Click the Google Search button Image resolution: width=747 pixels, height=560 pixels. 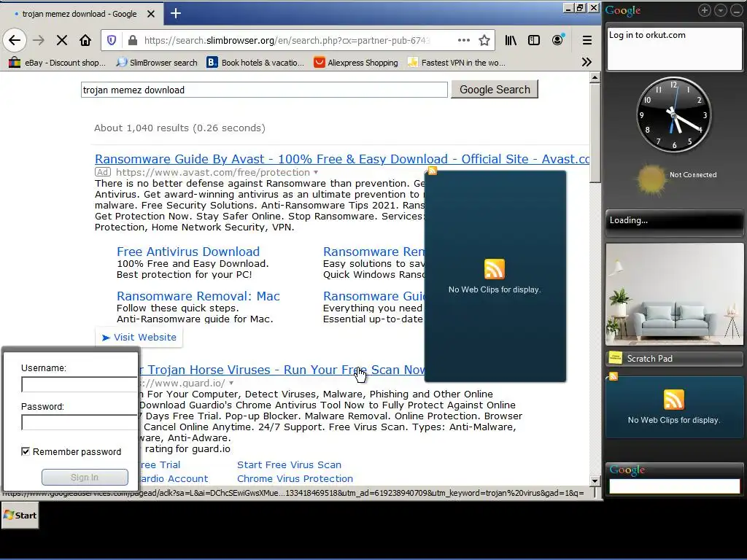[x=495, y=90]
